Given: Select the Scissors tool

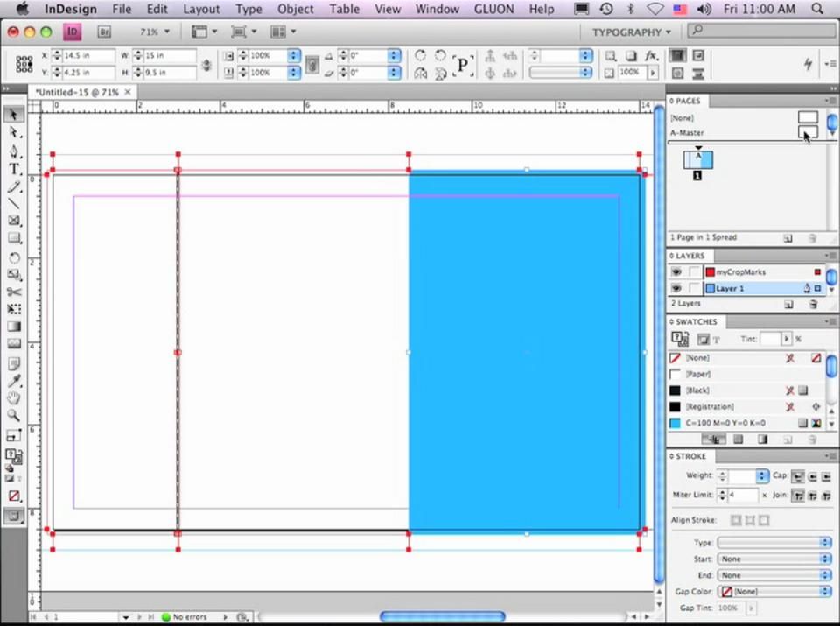Looking at the screenshot, I should (14, 292).
